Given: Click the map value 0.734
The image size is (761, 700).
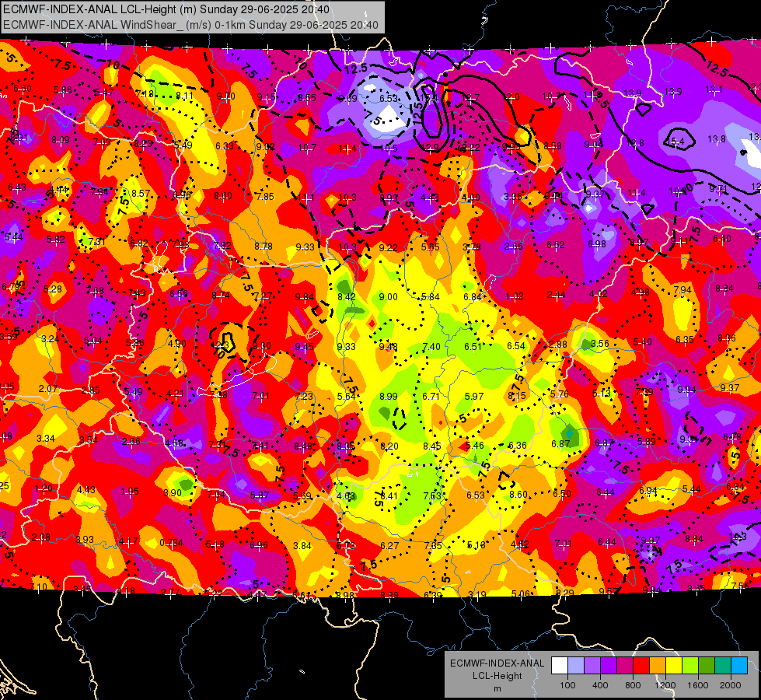Looking at the screenshot, I should click(171, 543).
